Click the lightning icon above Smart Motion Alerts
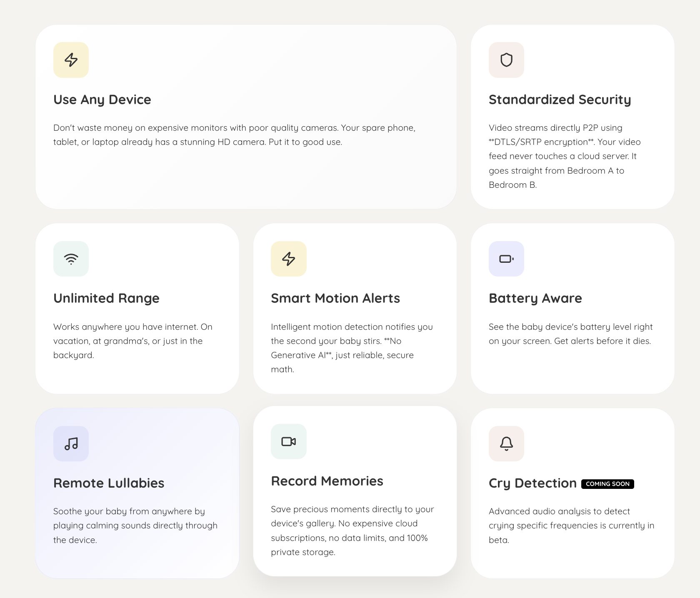The image size is (700, 598). [x=288, y=259]
